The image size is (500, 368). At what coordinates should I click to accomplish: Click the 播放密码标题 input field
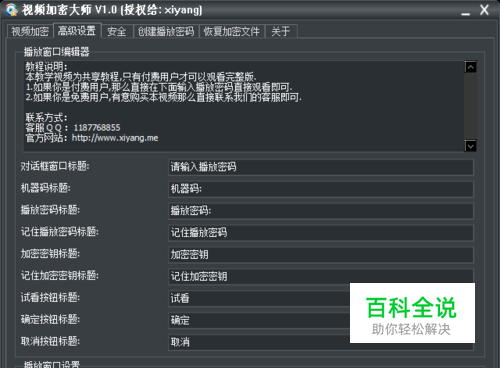321,211
